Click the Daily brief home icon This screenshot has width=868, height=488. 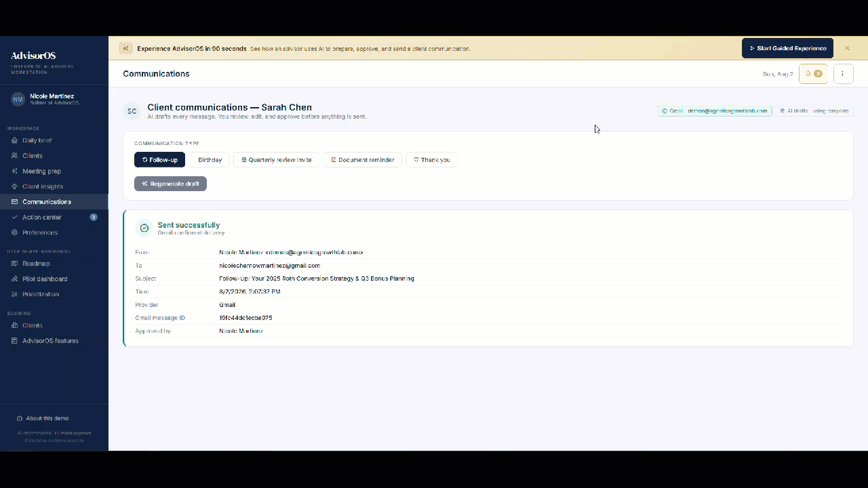click(15, 140)
